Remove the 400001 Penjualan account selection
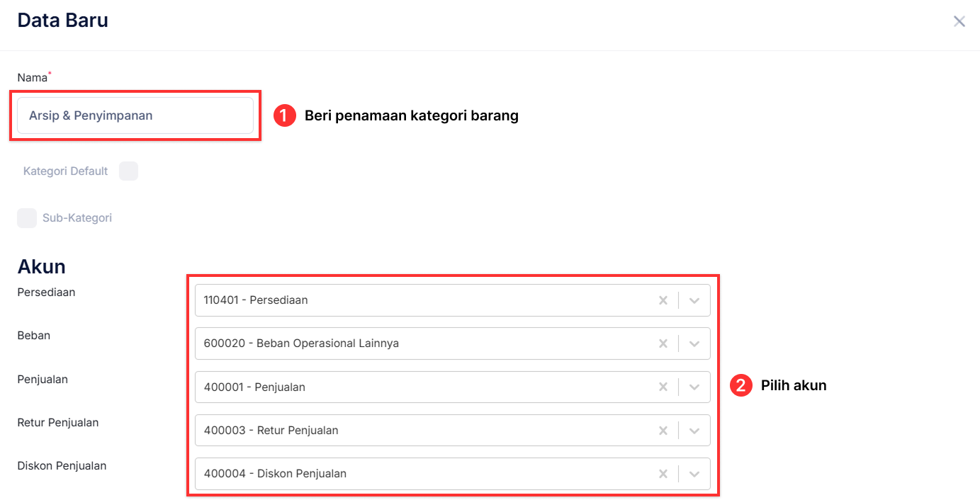 point(663,387)
